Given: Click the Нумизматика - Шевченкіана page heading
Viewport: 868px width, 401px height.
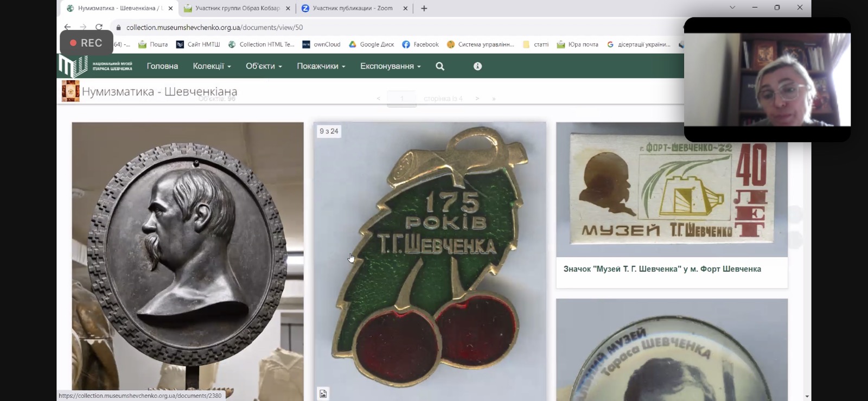Looking at the screenshot, I should pos(159,92).
